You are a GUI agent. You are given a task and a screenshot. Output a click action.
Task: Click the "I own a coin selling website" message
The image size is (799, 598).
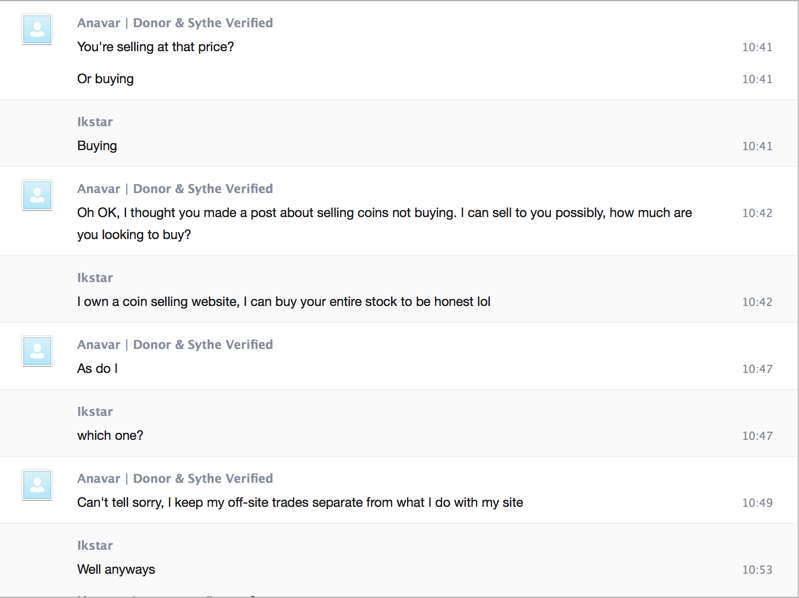pos(283,302)
